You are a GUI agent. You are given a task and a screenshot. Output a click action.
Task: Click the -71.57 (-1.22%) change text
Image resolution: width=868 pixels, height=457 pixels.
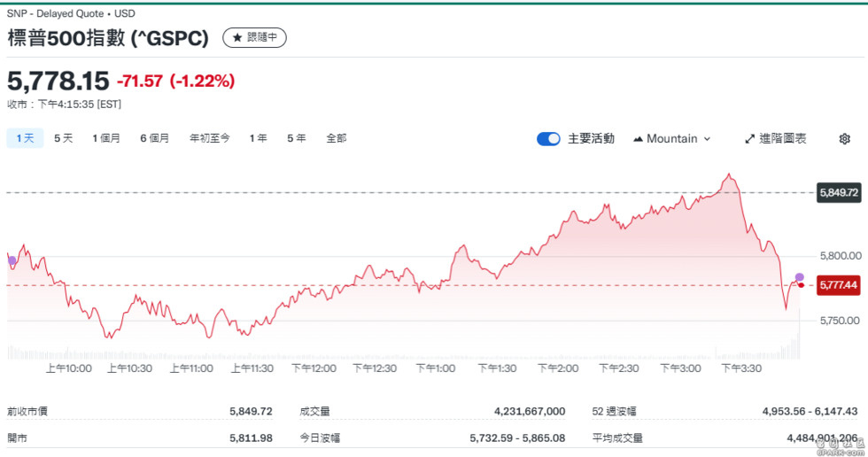click(175, 81)
